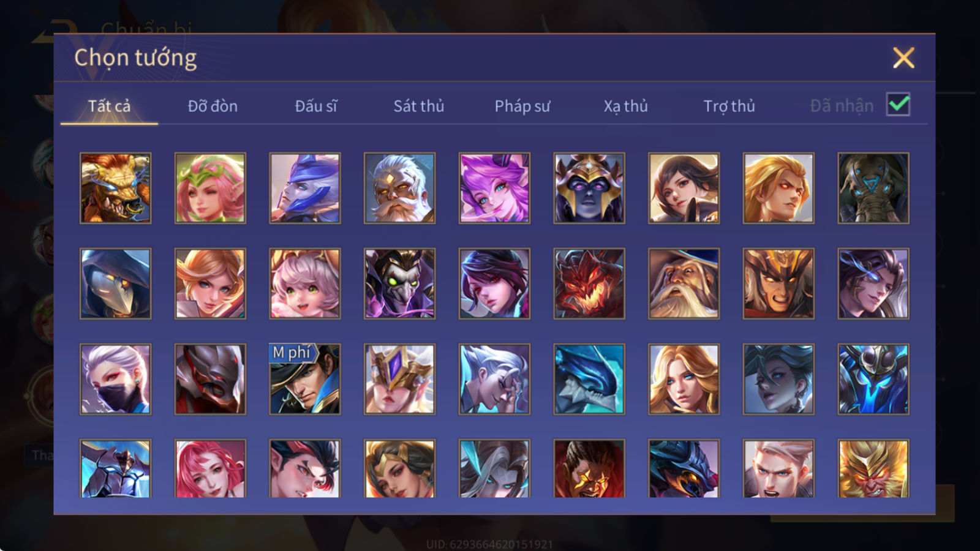Pick the white-bearded old warrior hero
Viewport: 980px width, 551px height.
[399, 188]
